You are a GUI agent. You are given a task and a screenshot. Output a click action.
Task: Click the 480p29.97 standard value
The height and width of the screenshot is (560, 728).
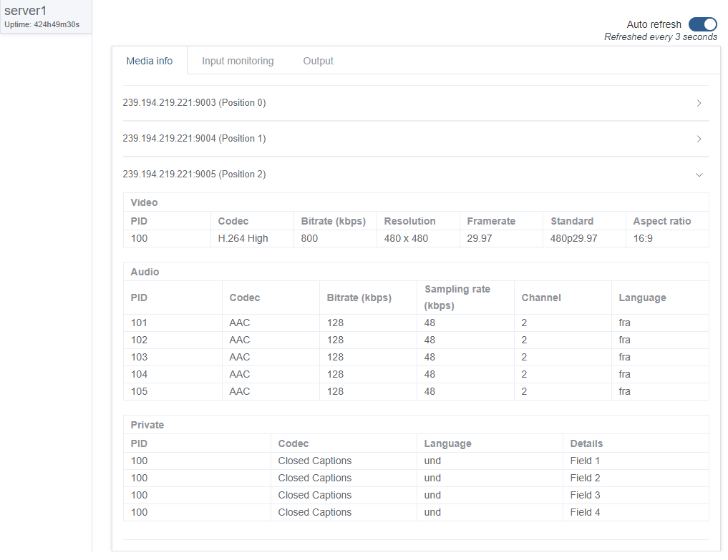573,238
